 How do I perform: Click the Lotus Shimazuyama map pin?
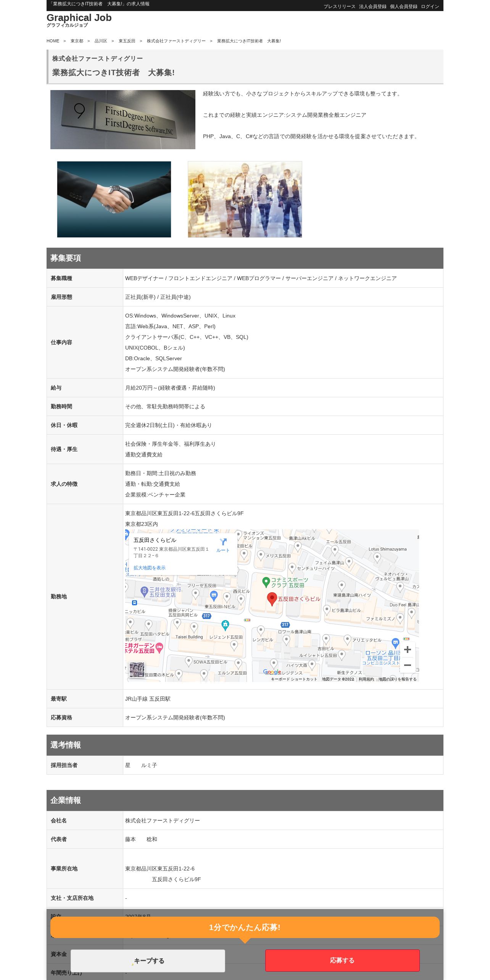click(377, 558)
